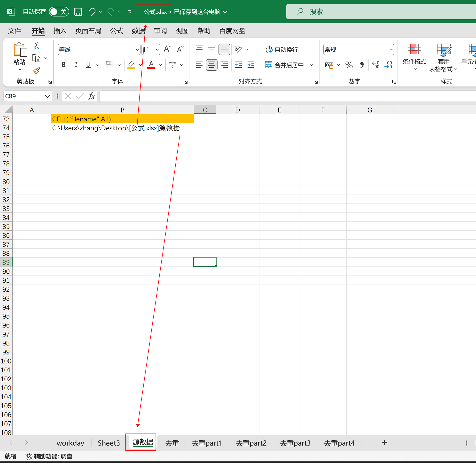Screen dimensions: 476x463
Task: Open the 公式 ribbon tab
Action: [117, 31]
